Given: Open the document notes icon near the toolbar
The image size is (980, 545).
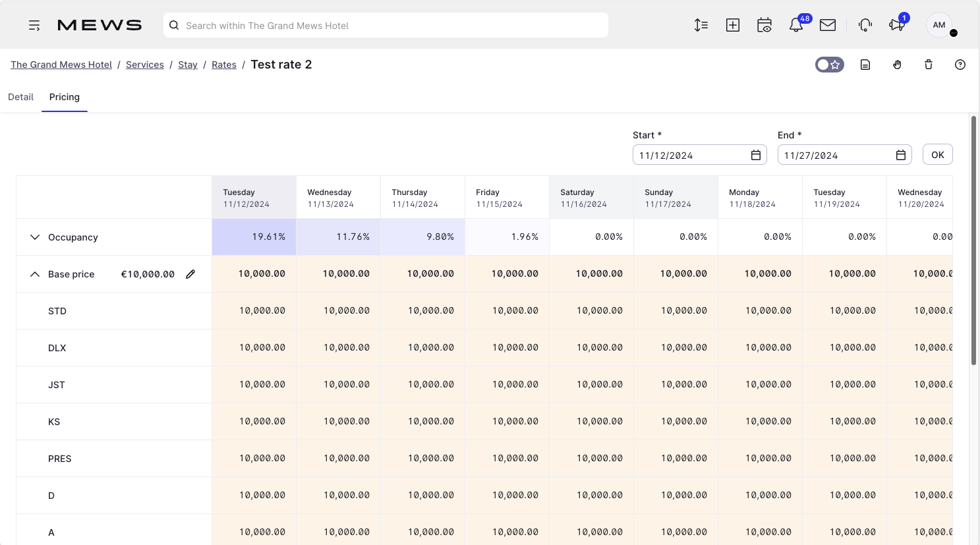Looking at the screenshot, I should click(865, 65).
